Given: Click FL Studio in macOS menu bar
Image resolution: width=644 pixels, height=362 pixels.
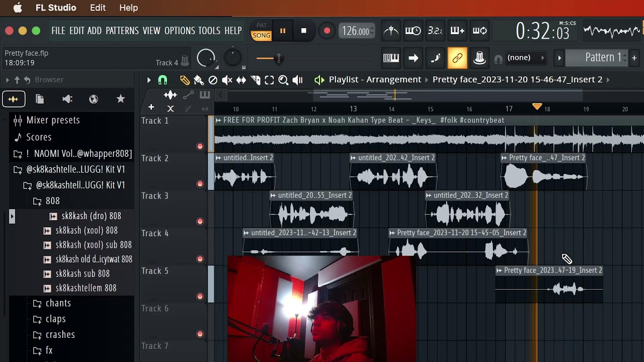Looking at the screenshot, I should coord(56,8).
